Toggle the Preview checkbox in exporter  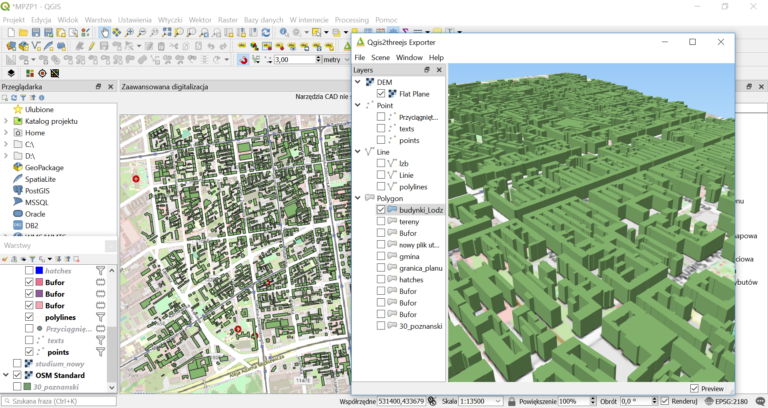694,388
